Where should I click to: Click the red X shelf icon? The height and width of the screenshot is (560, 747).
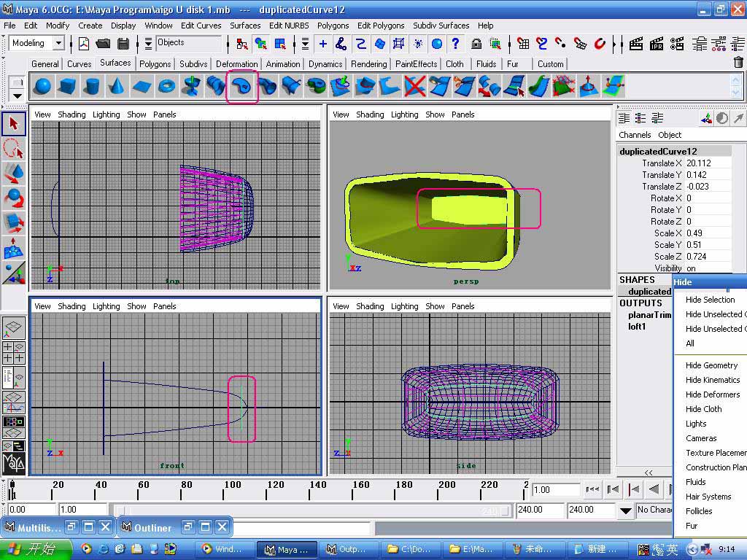[x=414, y=86]
